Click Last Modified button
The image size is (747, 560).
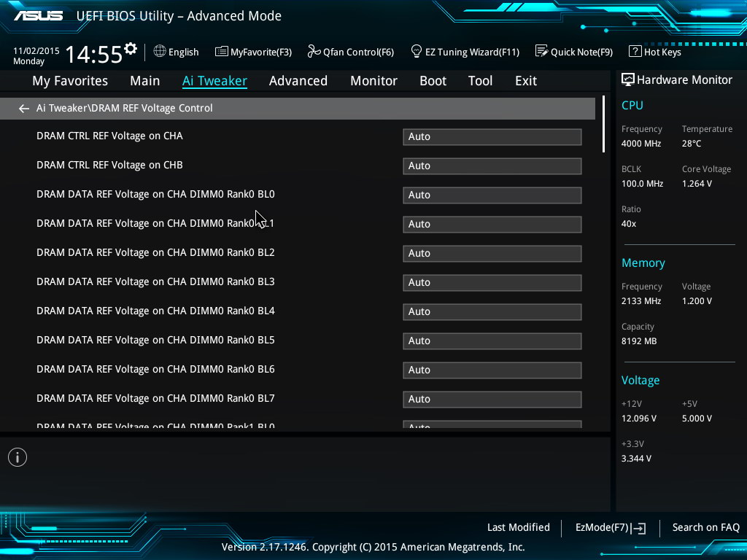(x=518, y=527)
